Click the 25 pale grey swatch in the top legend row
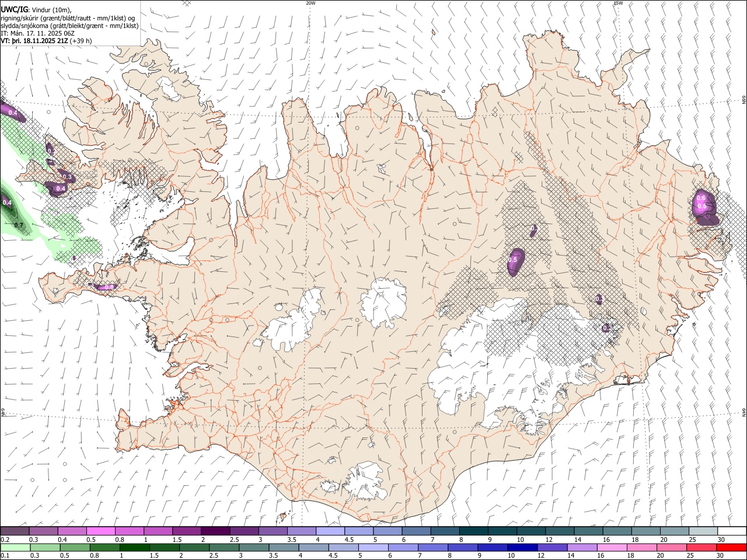The width and height of the screenshot is (747, 560). pyautogui.click(x=703, y=531)
